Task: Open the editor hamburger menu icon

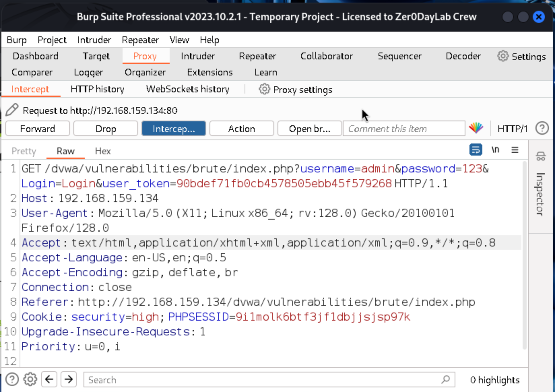Action: [x=515, y=150]
